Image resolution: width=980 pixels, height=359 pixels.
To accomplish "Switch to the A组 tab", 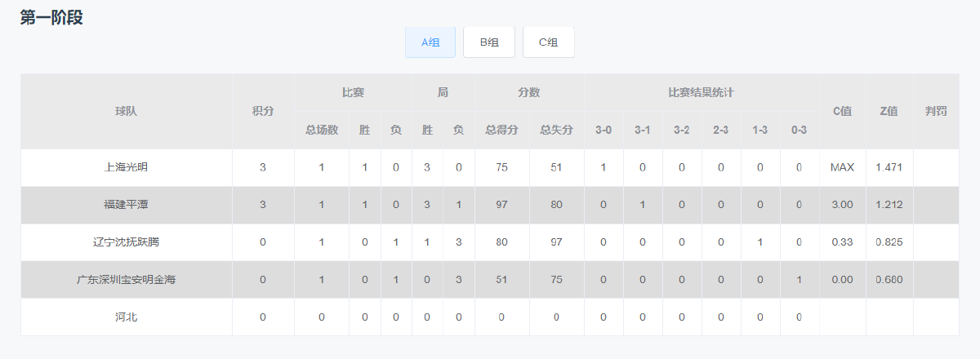I will (430, 42).
